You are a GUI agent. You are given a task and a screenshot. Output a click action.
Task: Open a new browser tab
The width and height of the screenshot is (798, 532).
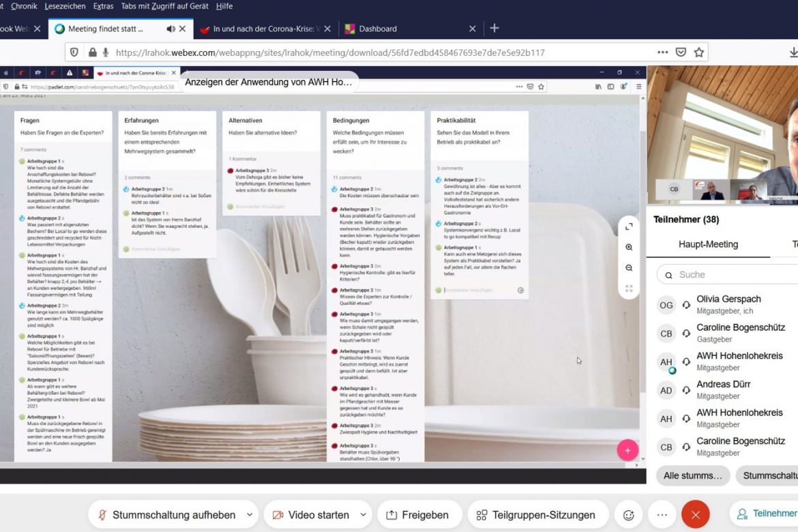tap(494, 29)
